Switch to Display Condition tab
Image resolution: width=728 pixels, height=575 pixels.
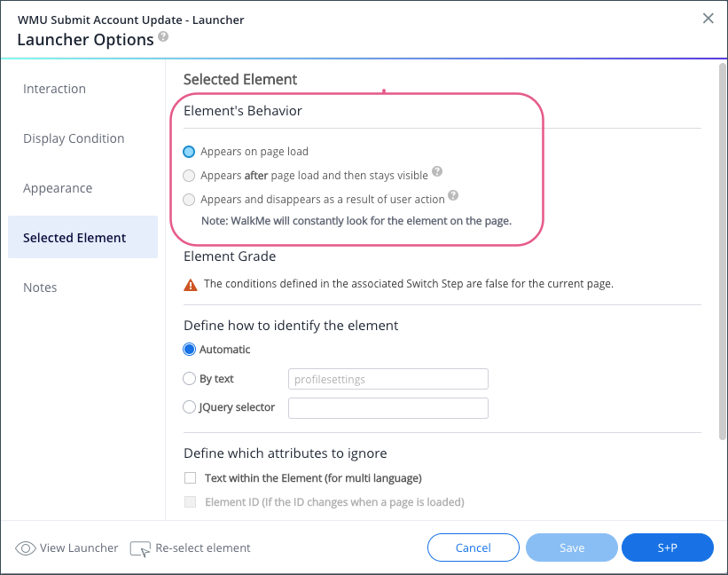coord(74,138)
